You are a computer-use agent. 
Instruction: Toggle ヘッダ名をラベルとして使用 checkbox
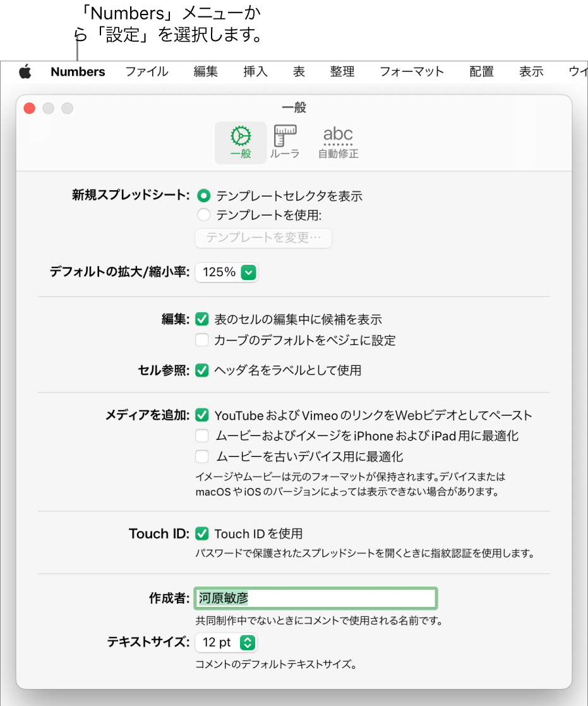[x=202, y=370]
